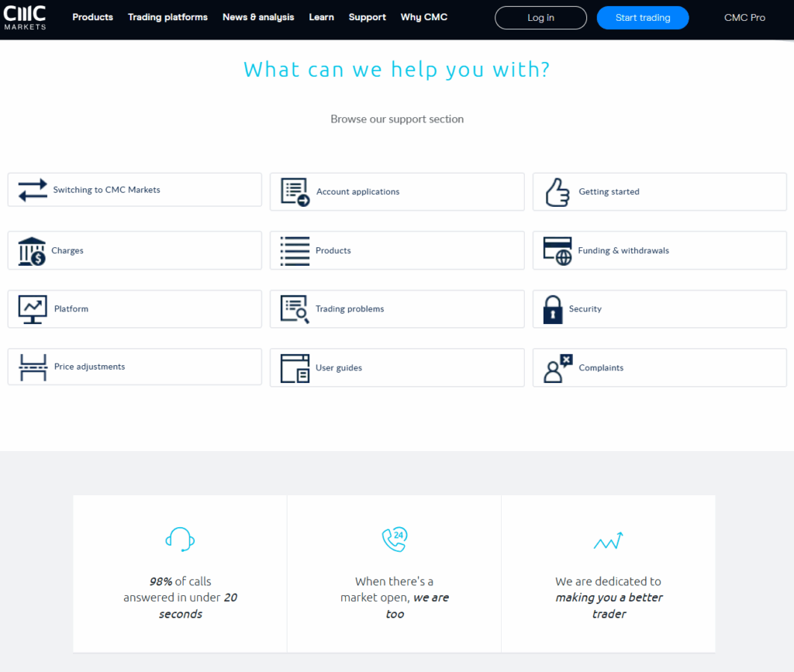Click the Security padlock icon
The image size is (794, 672).
click(x=553, y=309)
